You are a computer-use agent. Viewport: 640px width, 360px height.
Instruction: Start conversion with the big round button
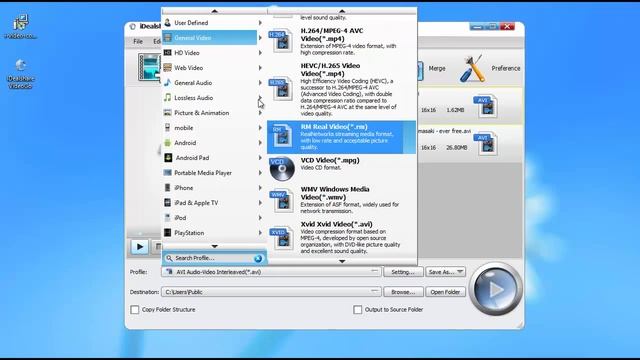[x=496, y=289]
